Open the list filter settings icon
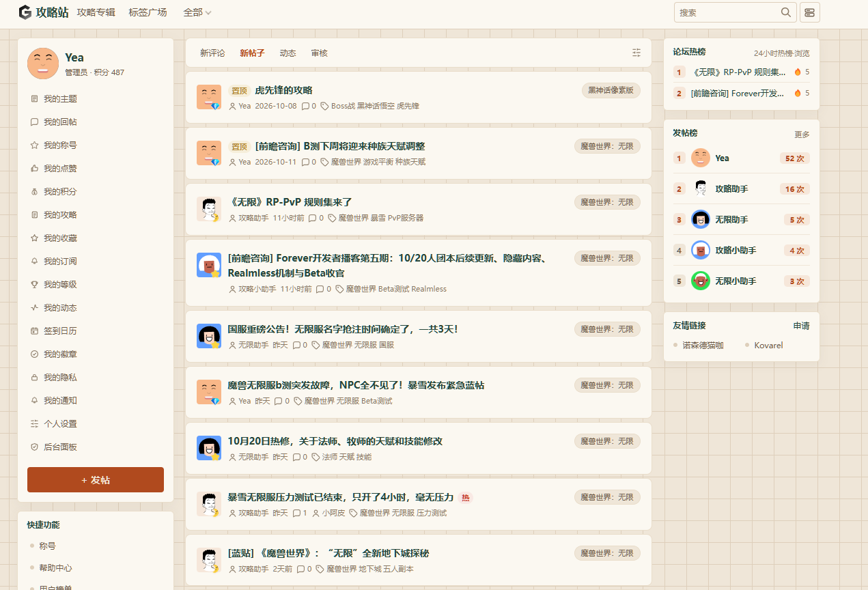Image resolution: width=868 pixels, height=590 pixels. pyautogui.click(x=636, y=53)
